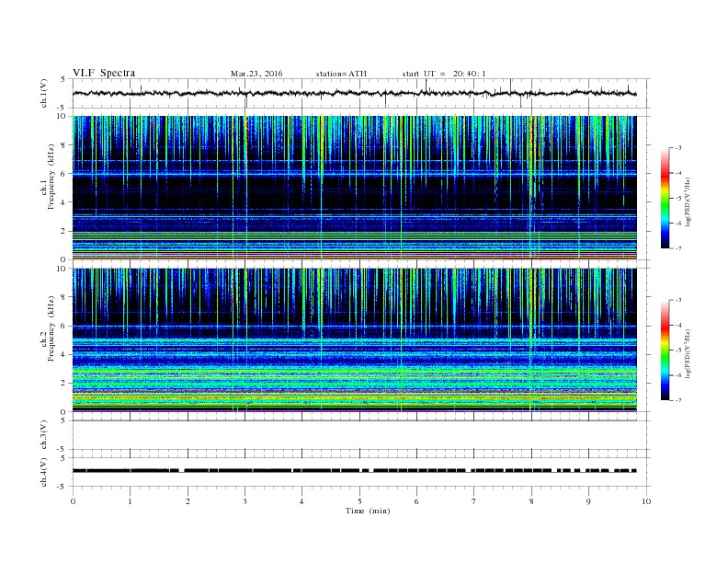Click the "4" kHz tick on ch.2 spectrogram
728x563 pixels.
click(63, 354)
